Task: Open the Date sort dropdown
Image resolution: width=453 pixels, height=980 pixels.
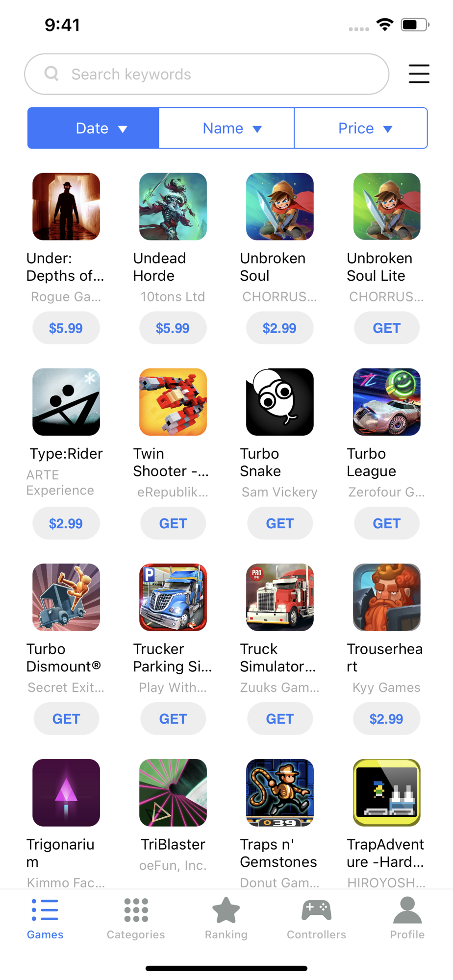Action: [x=93, y=128]
